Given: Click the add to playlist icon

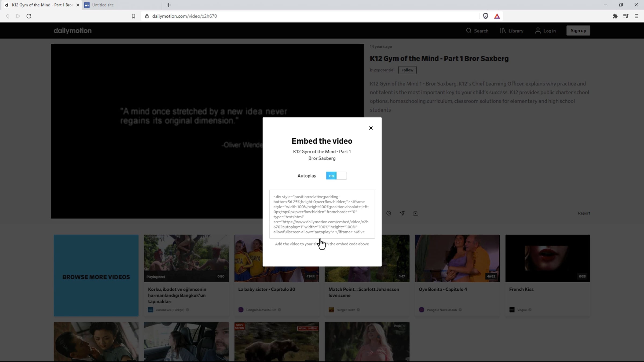Looking at the screenshot, I should pyautogui.click(x=415, y=213).
